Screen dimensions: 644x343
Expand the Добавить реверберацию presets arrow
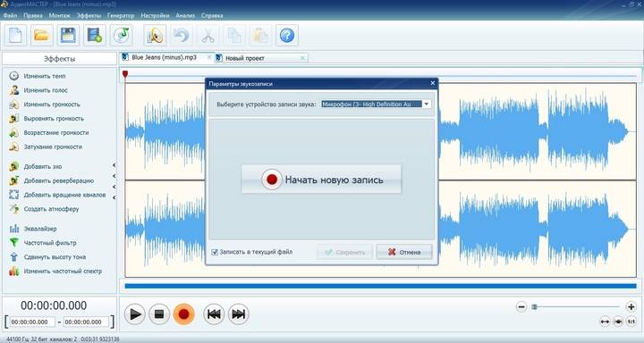click(x=114, y=176)
